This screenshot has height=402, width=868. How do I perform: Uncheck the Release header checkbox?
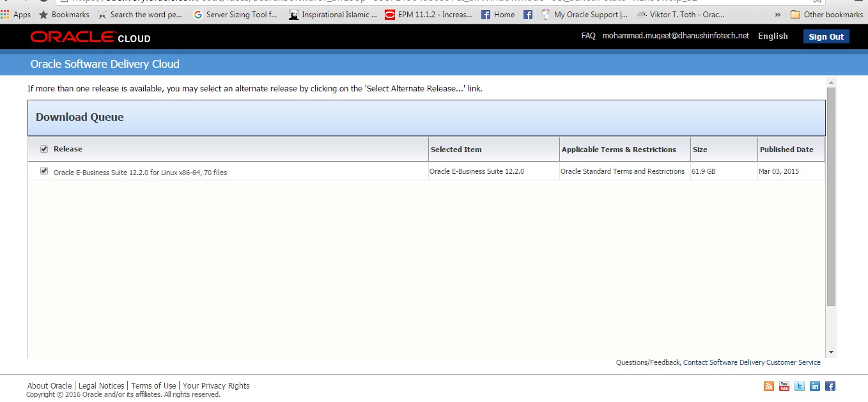coord(43,149)
